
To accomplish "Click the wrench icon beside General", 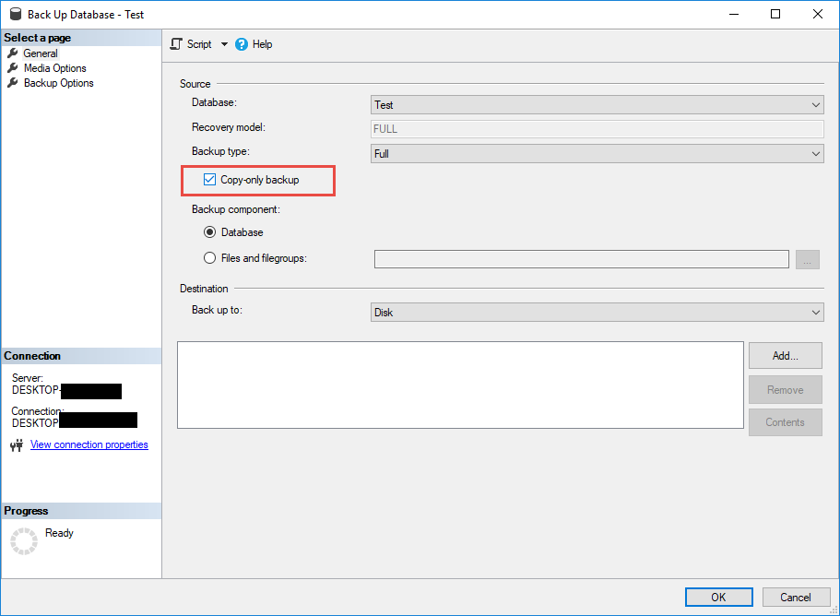I will pos(13,53).
